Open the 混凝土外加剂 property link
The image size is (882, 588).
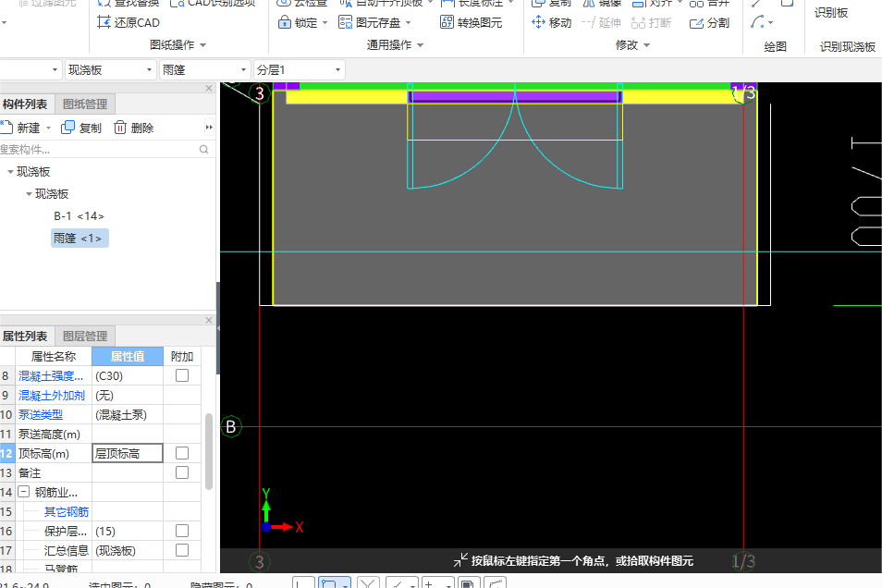coord(52,395)
